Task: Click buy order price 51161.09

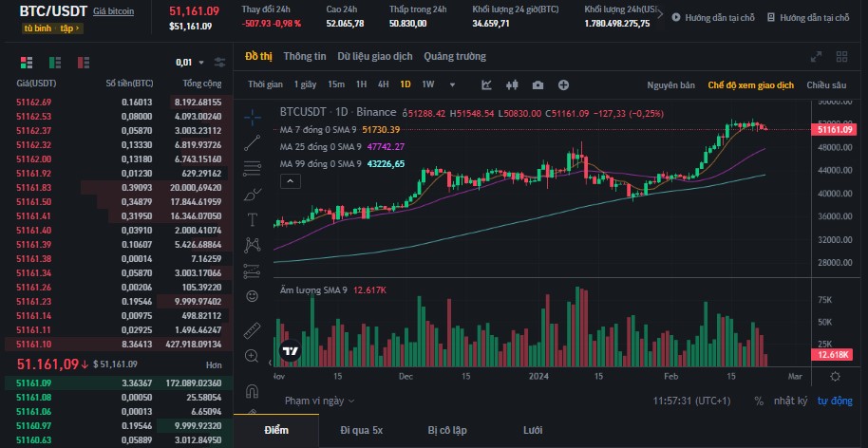Action: [x=34, y=383]
